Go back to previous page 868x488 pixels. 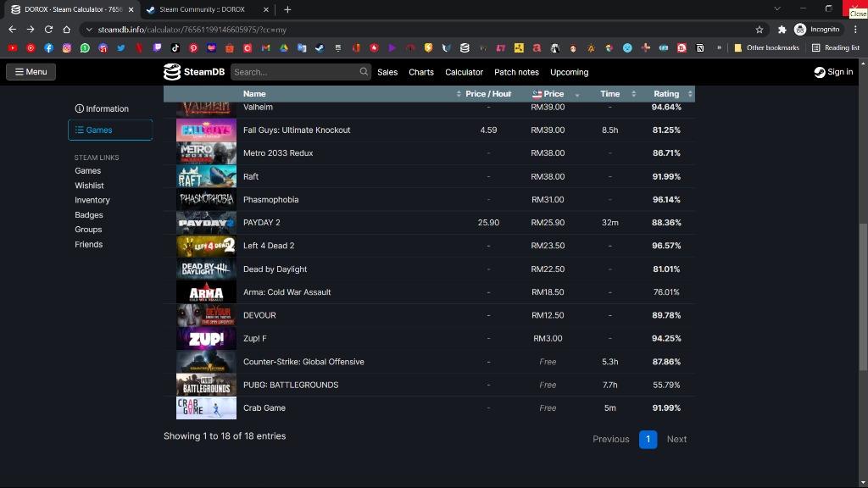(12, 30)
